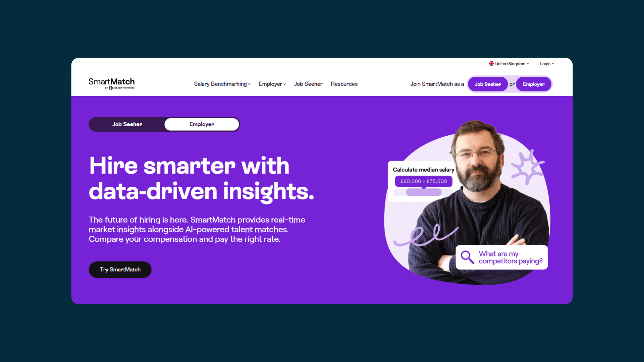Click the purple squiggle scribble graphic
The image size is (644, 362).
[426, 235]
